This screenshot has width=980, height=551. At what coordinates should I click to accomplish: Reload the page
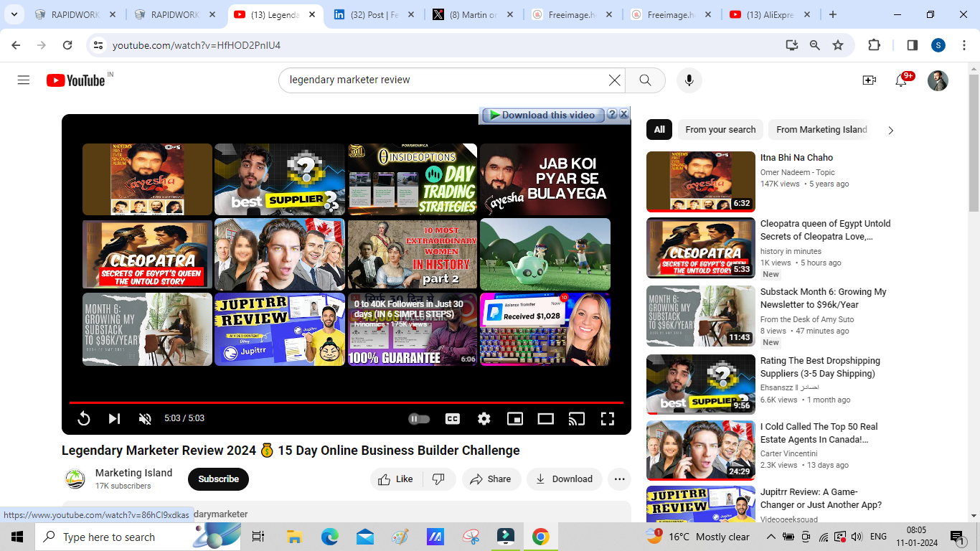(67, 45)
